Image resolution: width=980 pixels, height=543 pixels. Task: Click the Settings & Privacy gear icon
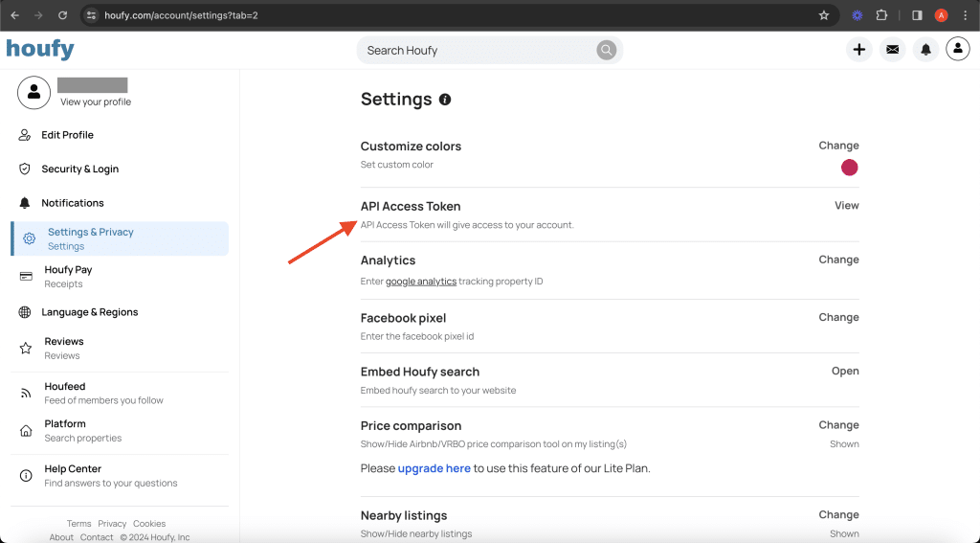[x=30, y=238]
